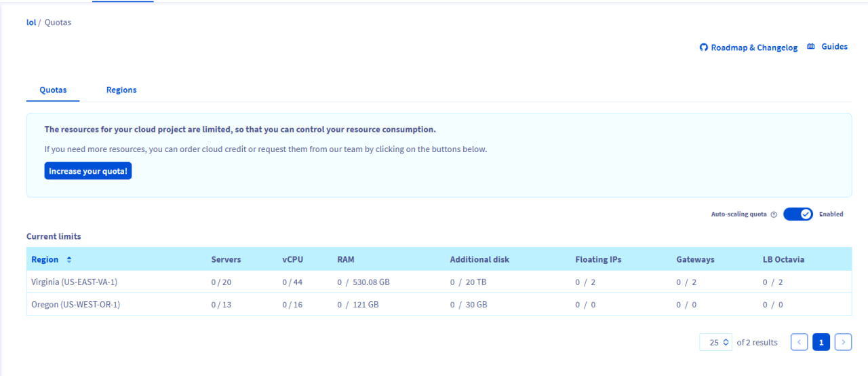Click the Oregon RAM value 121 GB
Screen dimensions: 868x376
pos(366,305)
